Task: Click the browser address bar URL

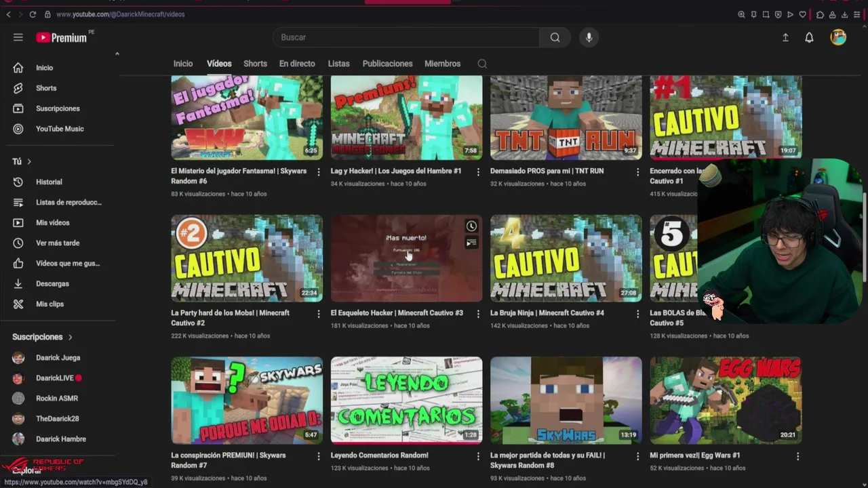Action: [x=120, y=14]
